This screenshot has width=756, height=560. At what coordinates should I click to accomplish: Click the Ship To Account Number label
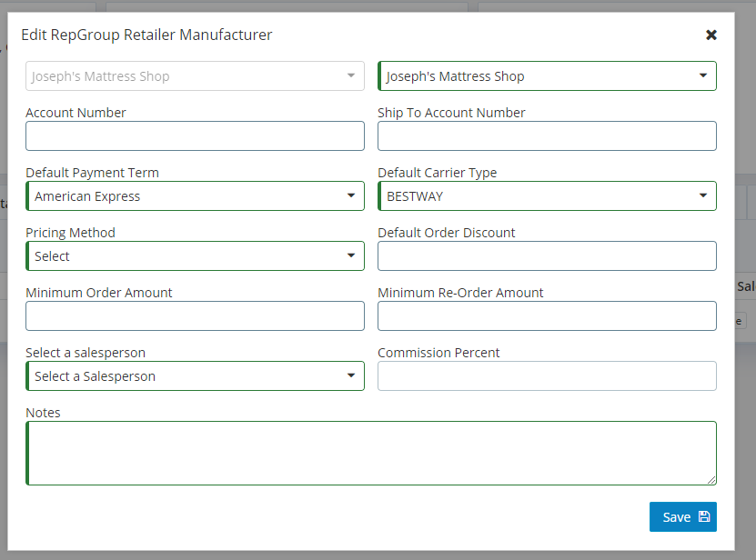click(x=451, y=113)
